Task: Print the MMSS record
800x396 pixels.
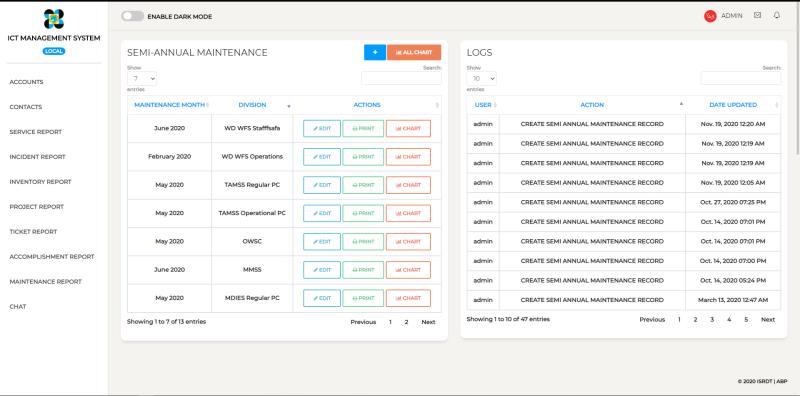Action: point(363,270)
